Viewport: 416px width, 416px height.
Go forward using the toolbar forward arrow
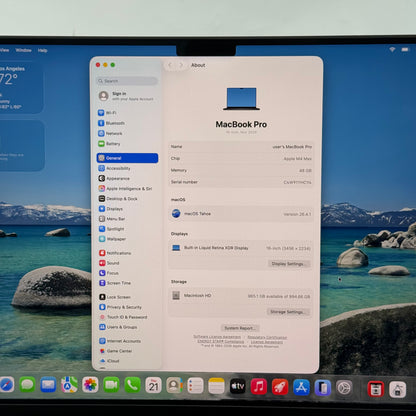tap(181, 65)
